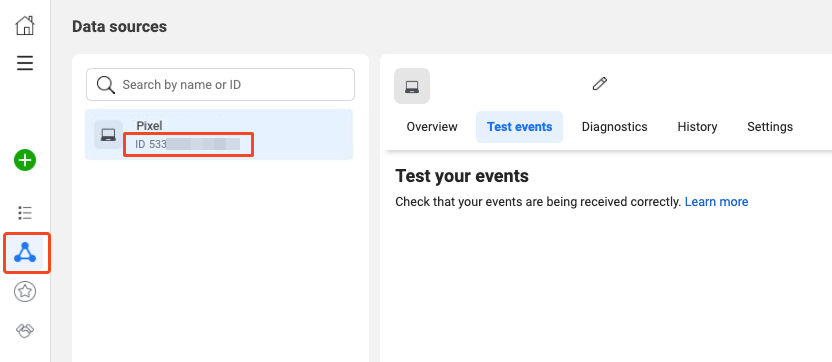Screen dimensions: 832x362
Task: Click the magnifying glass search icon
Action: tap(106, 85)
